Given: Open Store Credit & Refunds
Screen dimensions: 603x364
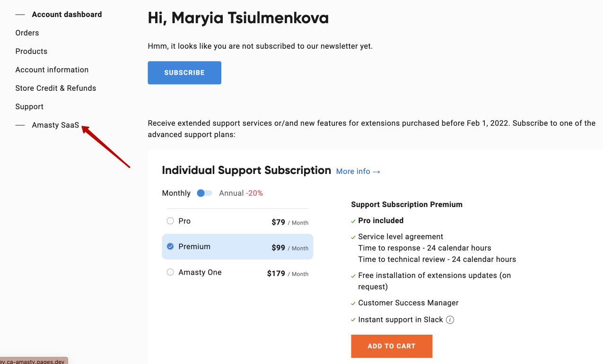Looking at the screenshot, I should click(56, 88).
